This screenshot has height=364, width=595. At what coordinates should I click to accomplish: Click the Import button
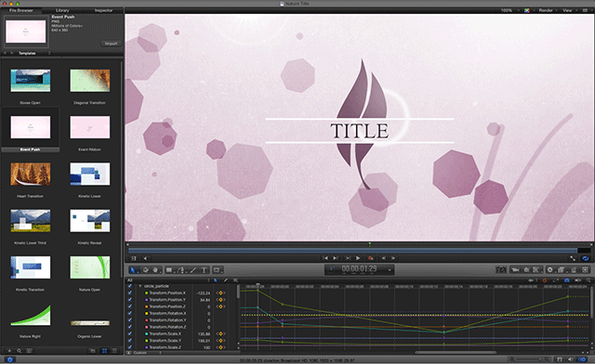coord(111,44)
